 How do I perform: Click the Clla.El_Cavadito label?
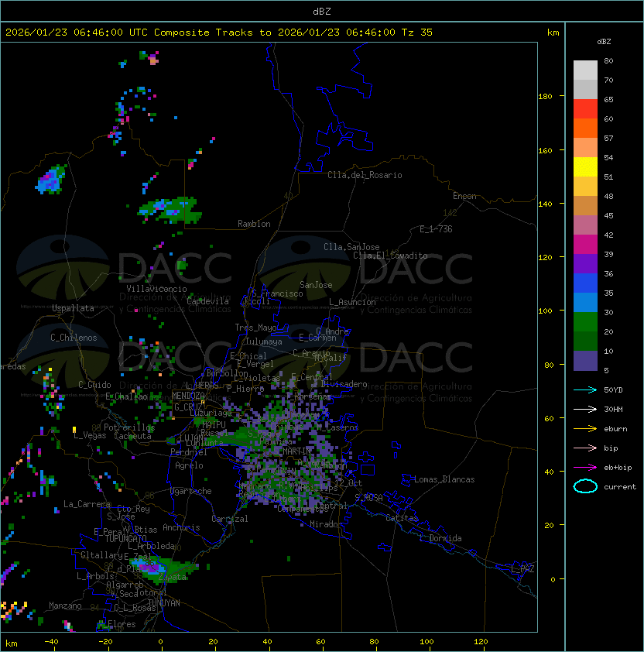pyautogui.click(x=390, y=256)
